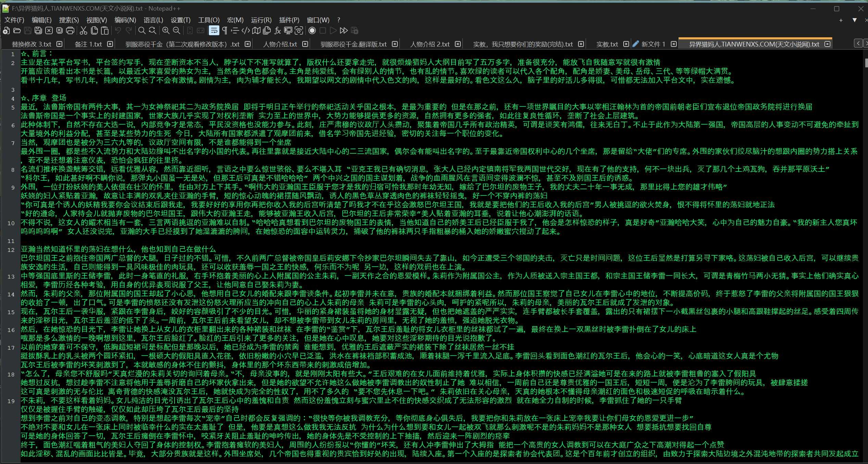Open the 插件(P) plugins menu
Image resolution: width=868 pixels, height=464 pixels.
(289, 20)
